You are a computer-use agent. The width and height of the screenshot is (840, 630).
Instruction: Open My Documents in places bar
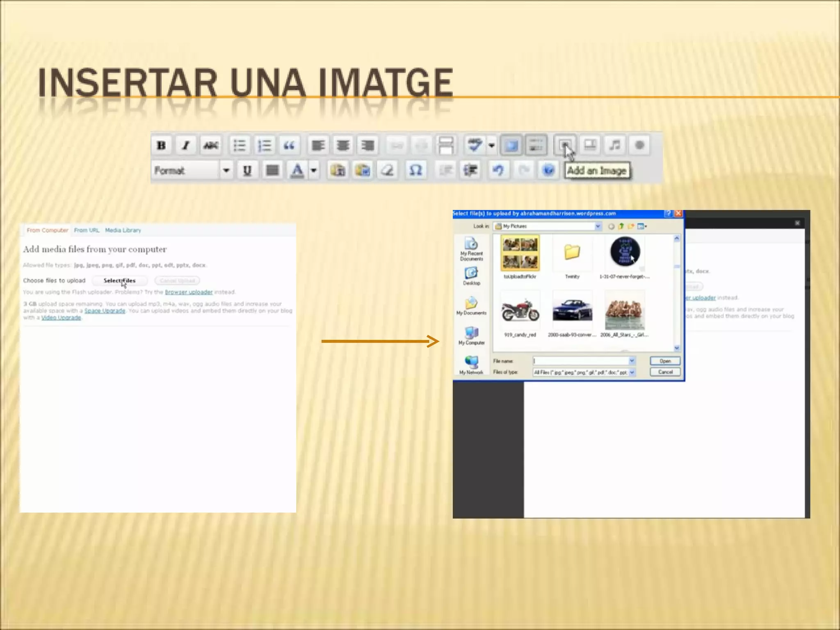pyautogui.click(x=471, y=306)
